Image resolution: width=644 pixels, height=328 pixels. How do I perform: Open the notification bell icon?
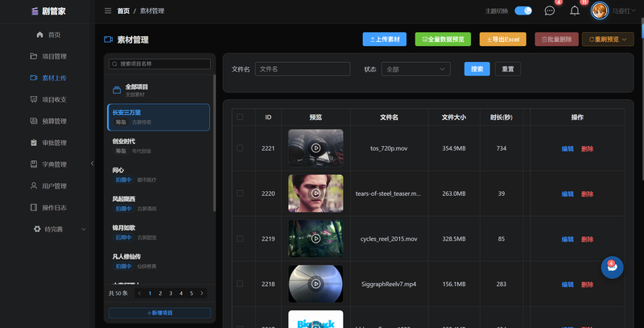click(x=575, y=10)
